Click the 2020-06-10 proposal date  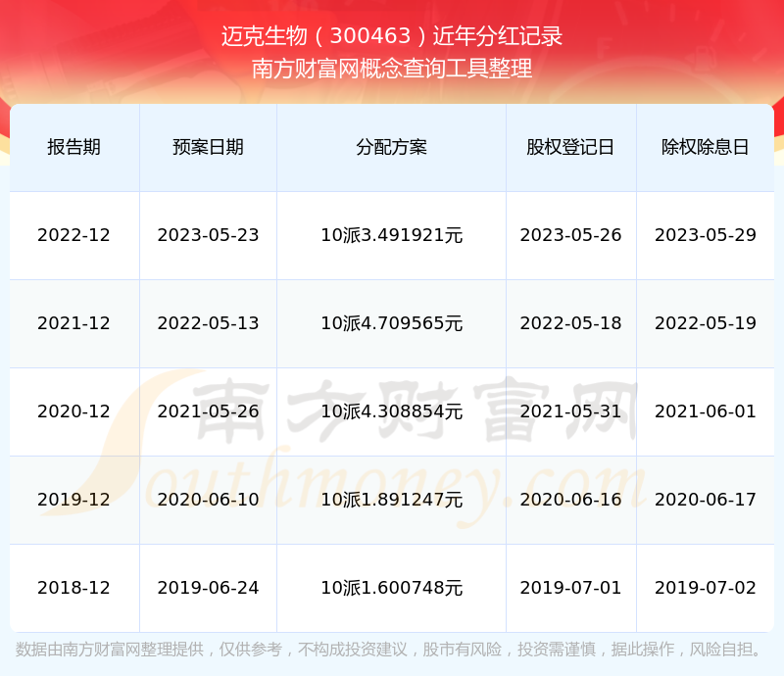(208, 499)
